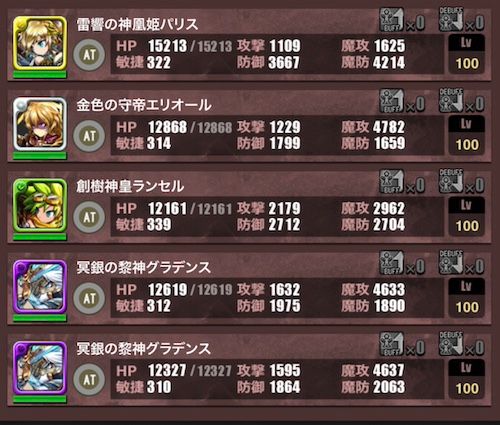Select the Lv 100 box for パリス
Screen dimensions: 500x425
pyautogui.click(x=467, y=54)
